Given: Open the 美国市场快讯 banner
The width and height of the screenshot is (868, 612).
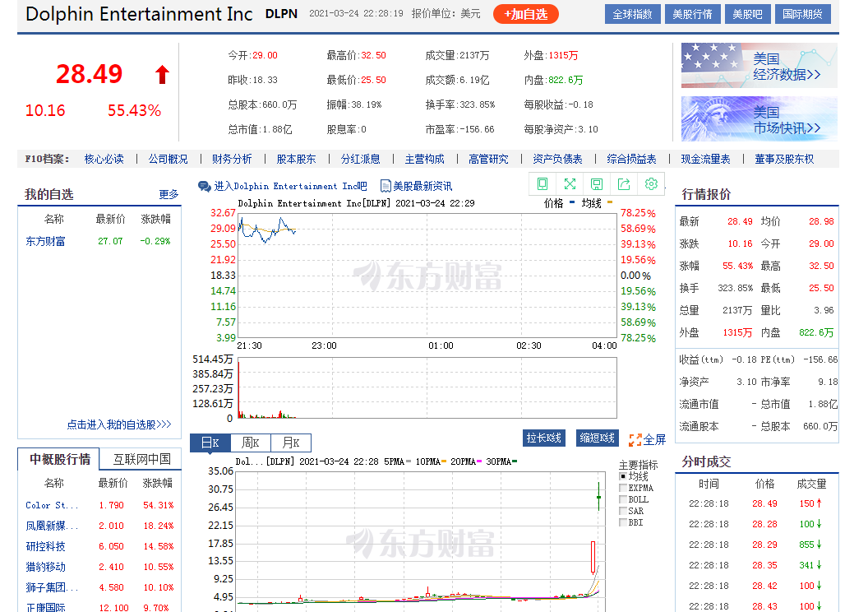Looking at the screenshot, I should coord(759,119).
